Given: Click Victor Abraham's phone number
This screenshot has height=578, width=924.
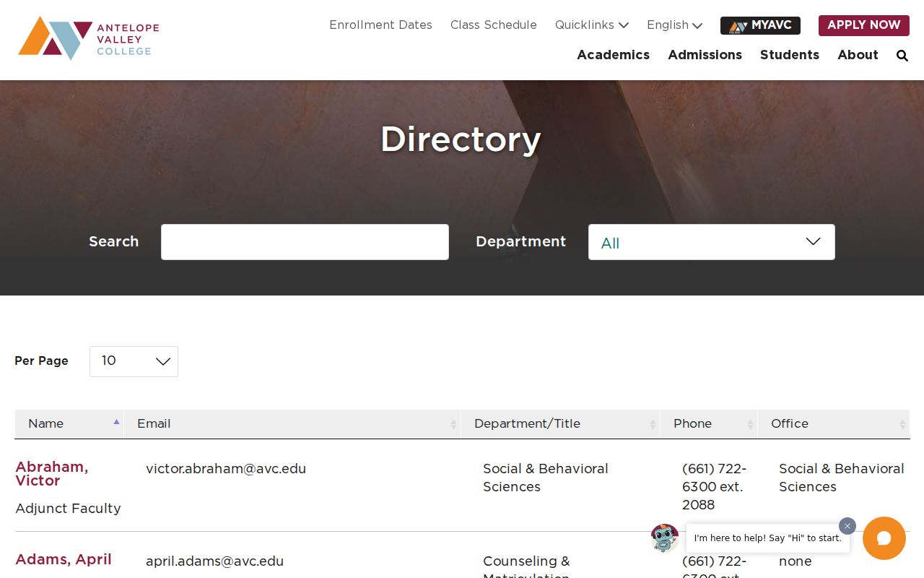Looking at the screenshot, I should pyautogui.click(x=715, y=487).
